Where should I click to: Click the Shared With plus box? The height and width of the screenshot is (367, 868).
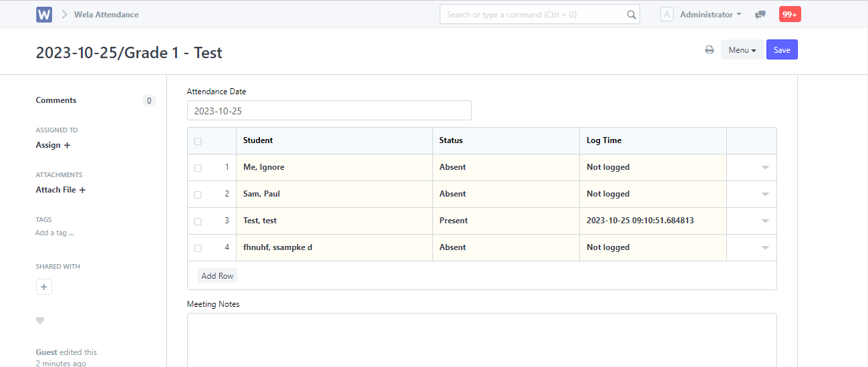pos(44,287)
